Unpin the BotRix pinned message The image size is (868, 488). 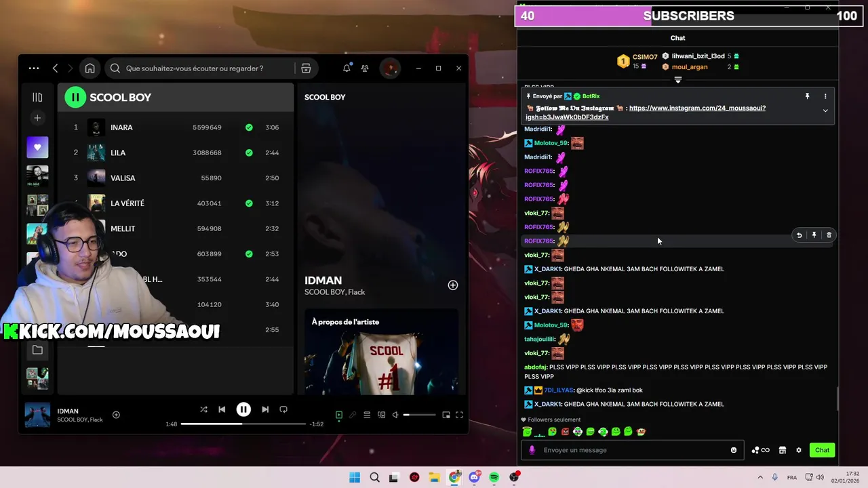[807, 96]
